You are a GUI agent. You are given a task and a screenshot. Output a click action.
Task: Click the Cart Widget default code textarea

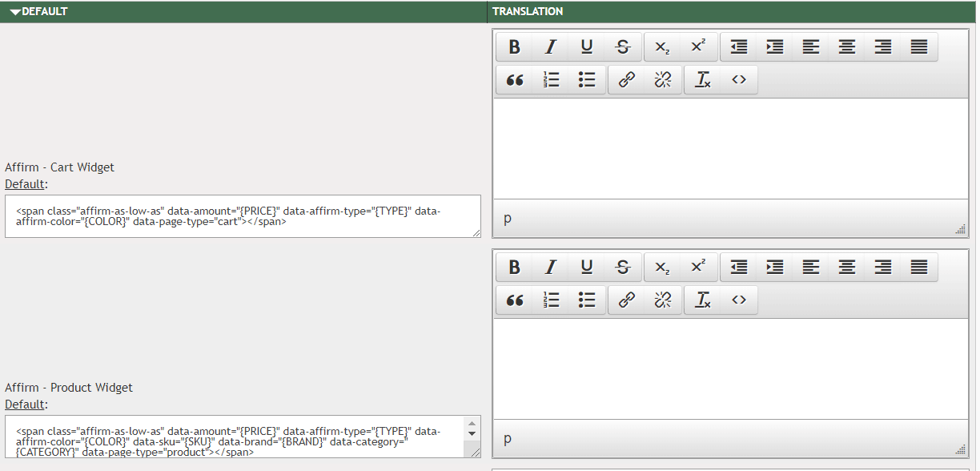click(x=243, y=216)
